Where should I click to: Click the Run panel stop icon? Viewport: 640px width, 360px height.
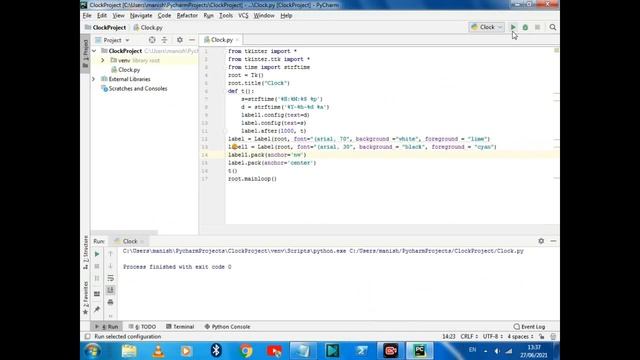tap(97, 266)
